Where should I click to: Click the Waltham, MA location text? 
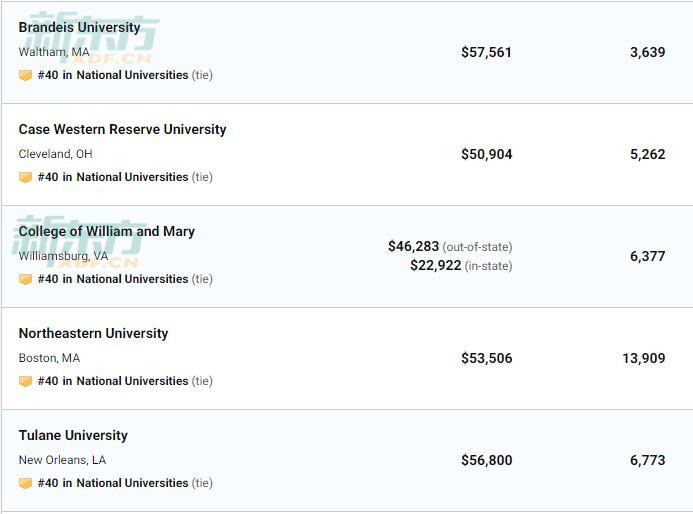click(54, 52)
